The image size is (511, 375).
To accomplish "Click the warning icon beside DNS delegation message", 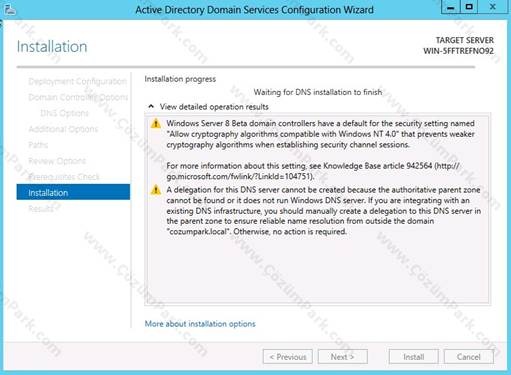I will point(156,190).
